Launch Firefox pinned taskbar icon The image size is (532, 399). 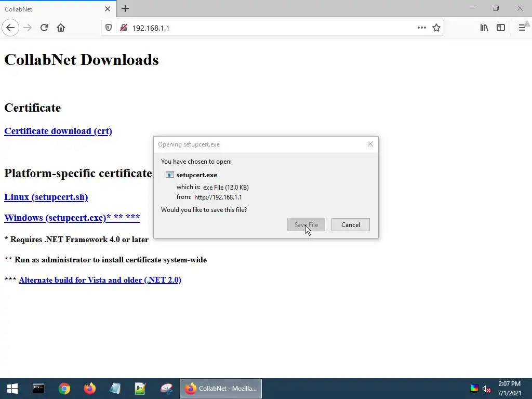tap(90, 389)
